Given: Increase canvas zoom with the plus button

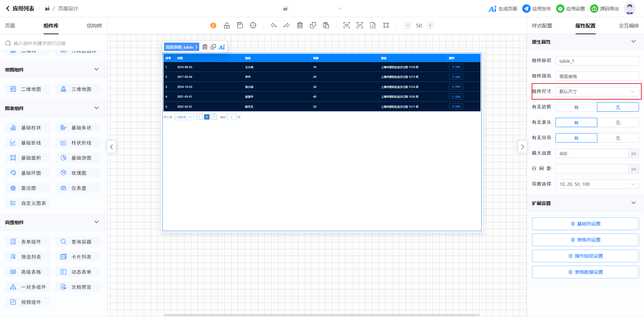Looking at the screenshot, I should click(430, 25).
